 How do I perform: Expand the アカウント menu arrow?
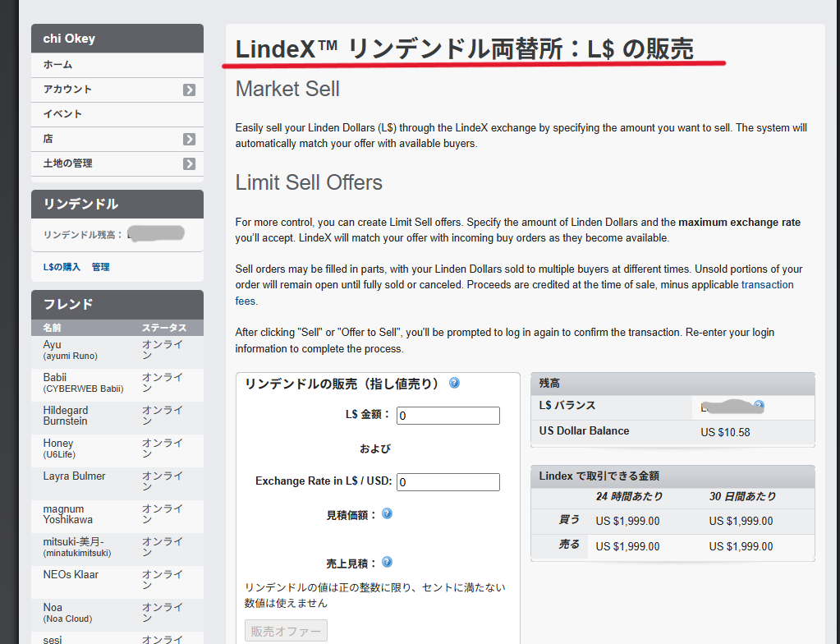tap(189, 90)
